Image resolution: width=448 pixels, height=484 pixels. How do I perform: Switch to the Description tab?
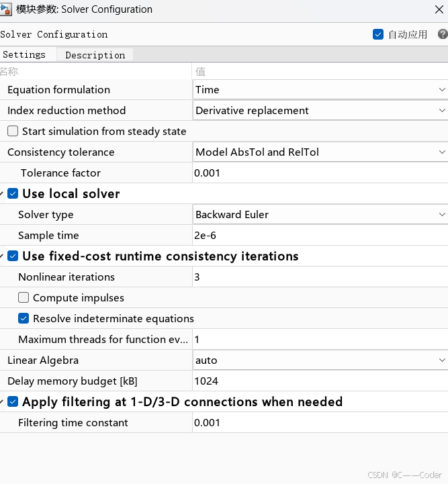[95, 55]
